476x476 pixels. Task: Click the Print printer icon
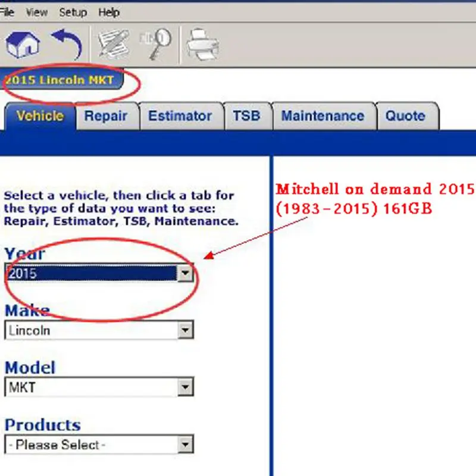point(202,45)
